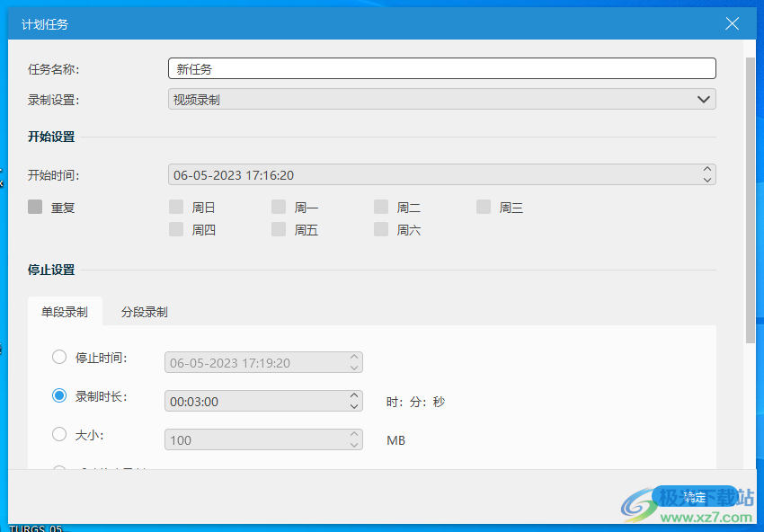
Task: Increase 停止时间 with the up arrow
Action: click(x=354, y=357)
